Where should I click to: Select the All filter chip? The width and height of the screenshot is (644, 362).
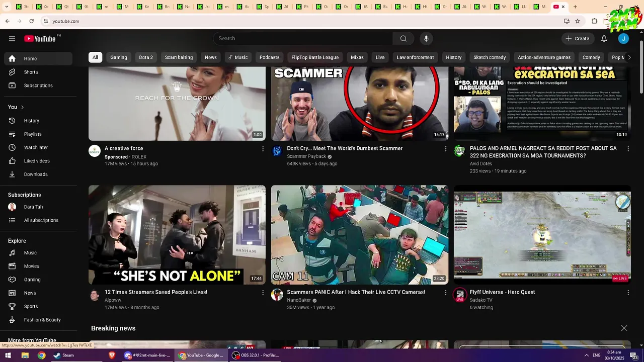coord(95,57)
